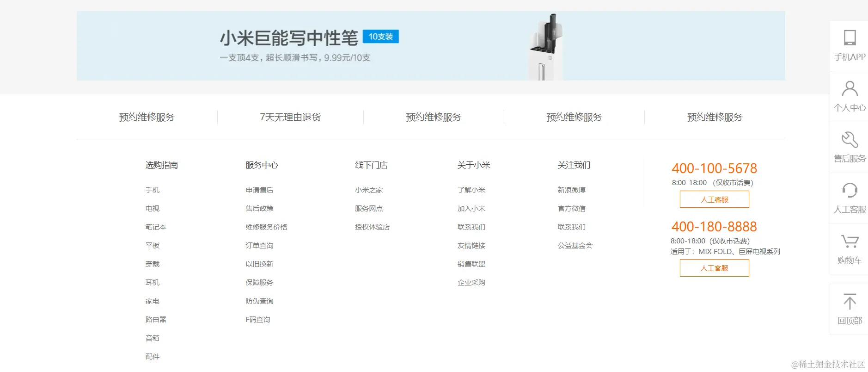The height and width of the screenshot is (372, 868).
Task: Click the 售后政策 link
Action: click(x=259, y=209)
